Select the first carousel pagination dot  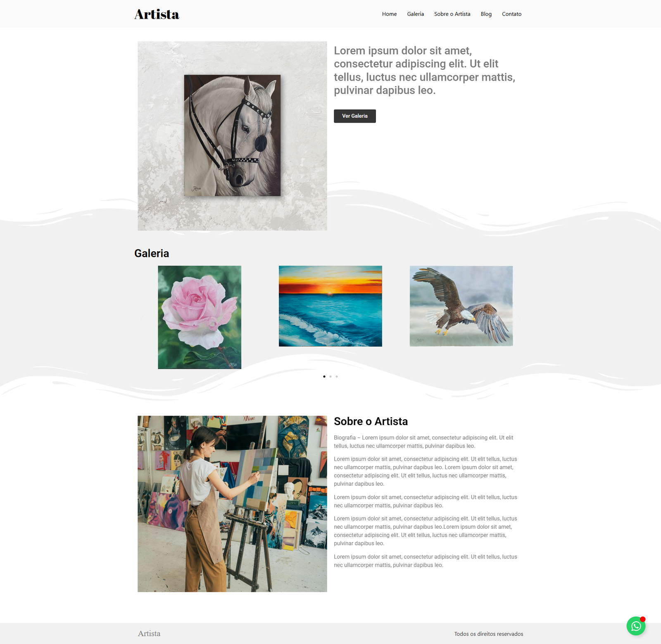[324, 376]
